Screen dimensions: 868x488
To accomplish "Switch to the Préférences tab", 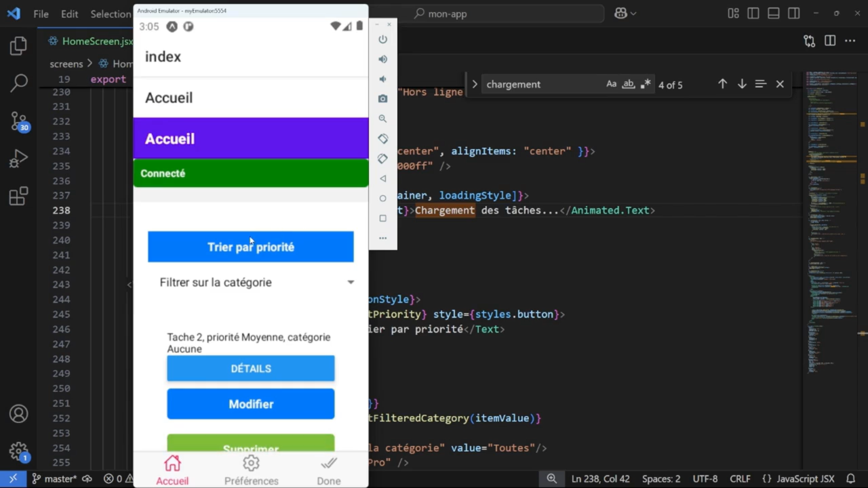I will click(251, 470).
